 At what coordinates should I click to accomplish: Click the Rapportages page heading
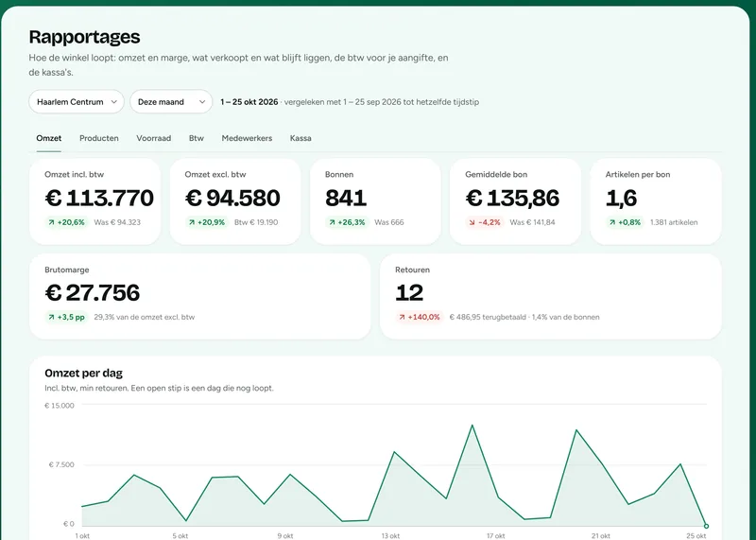coord(84,37)
